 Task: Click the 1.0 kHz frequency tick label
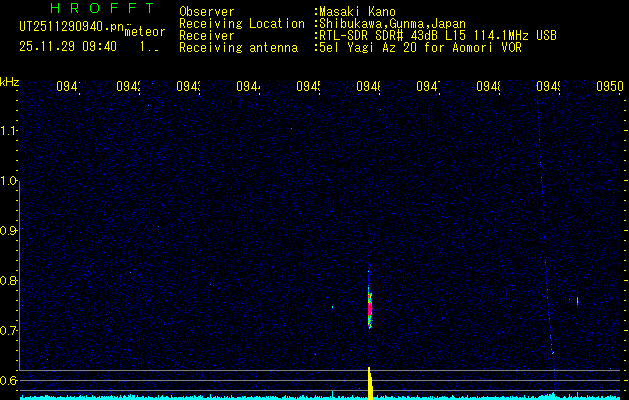tap(10, 181)
